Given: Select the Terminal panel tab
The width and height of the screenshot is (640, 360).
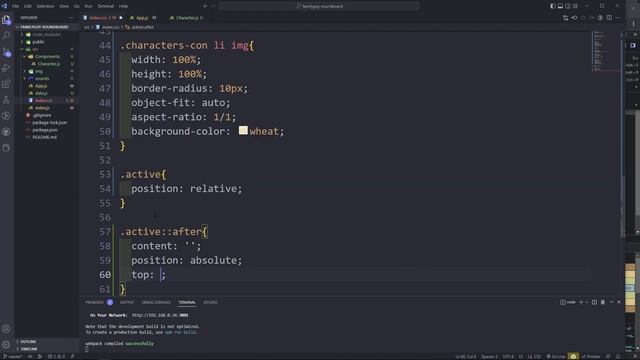Looking at the screenshot, I should click(187, 302).
